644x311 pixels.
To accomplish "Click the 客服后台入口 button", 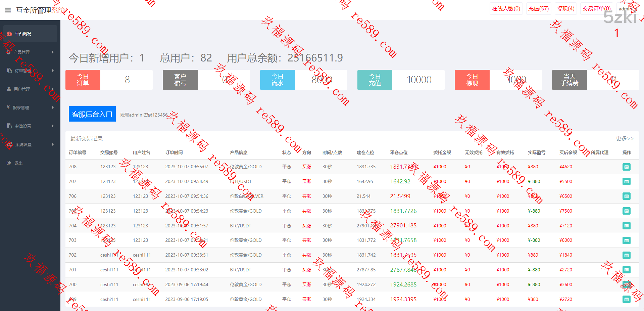I will pyautogui.click(x=92, y=114).
